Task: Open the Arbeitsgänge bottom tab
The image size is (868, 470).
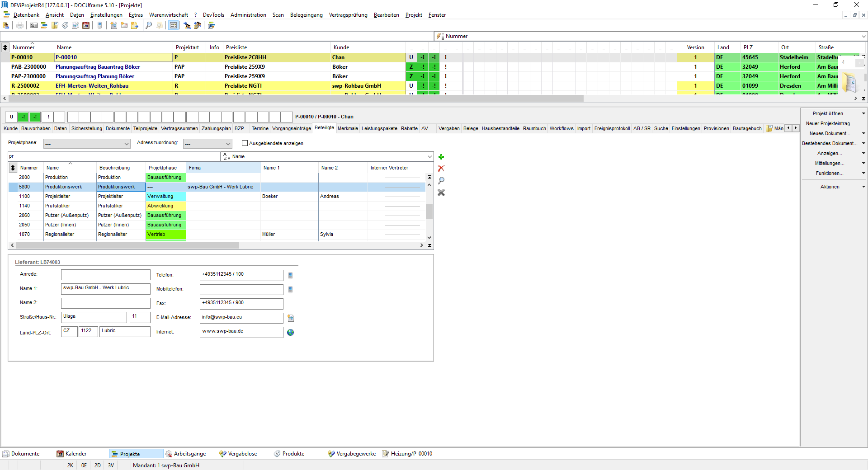Action: click(186, 454)
